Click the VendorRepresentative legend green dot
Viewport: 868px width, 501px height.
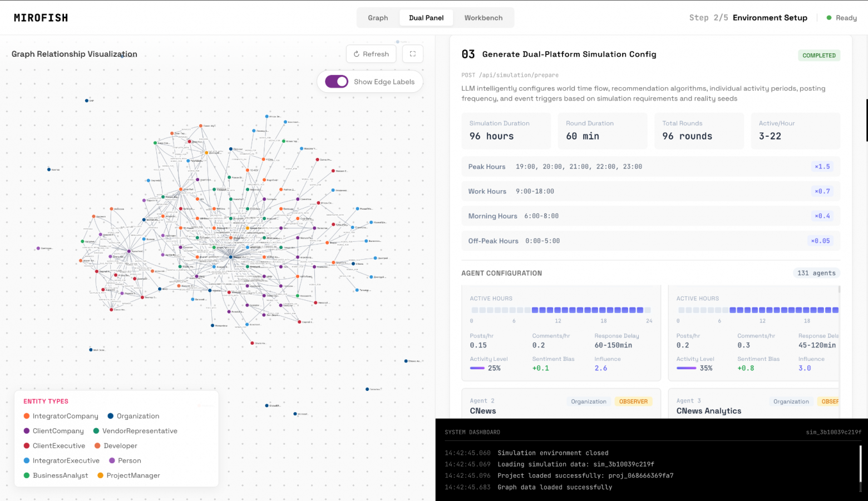(x=96, y=431)
